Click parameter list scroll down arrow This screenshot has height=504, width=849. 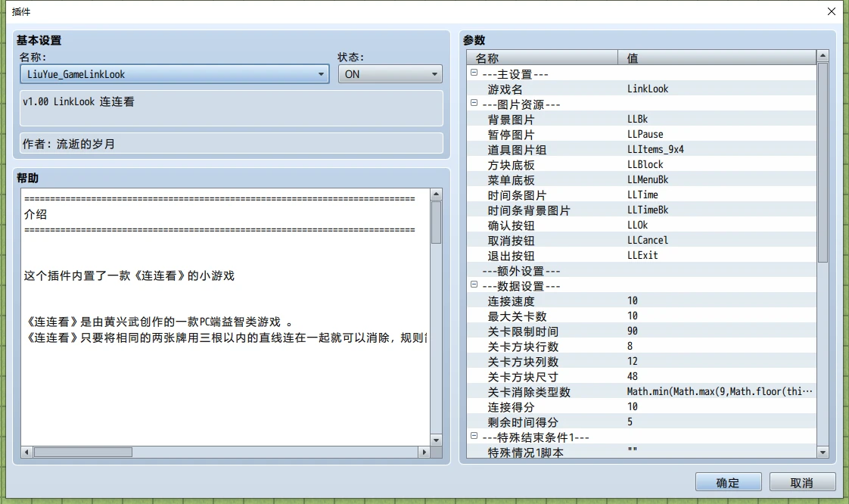pyautogui.click(x=823, y=453)
